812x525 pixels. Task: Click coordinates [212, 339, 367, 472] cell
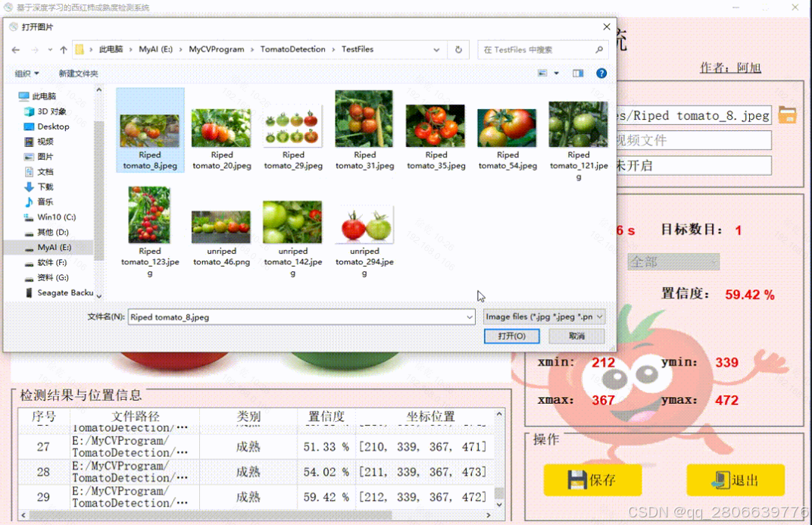[x=423, y=497]
